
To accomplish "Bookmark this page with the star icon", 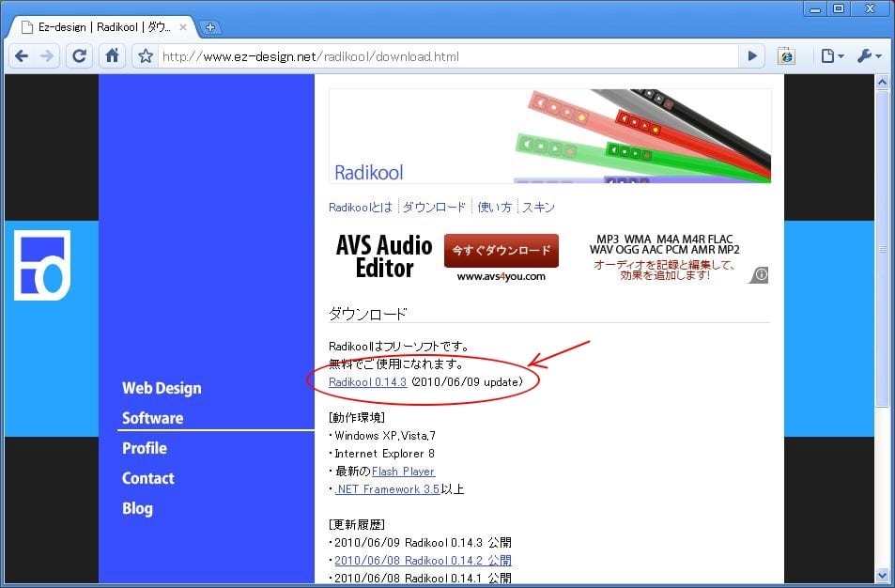I will (x=146, y=56).
